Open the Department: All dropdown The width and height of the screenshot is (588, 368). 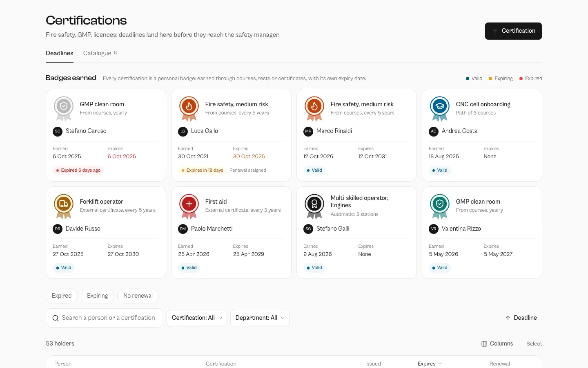point(260,318)
